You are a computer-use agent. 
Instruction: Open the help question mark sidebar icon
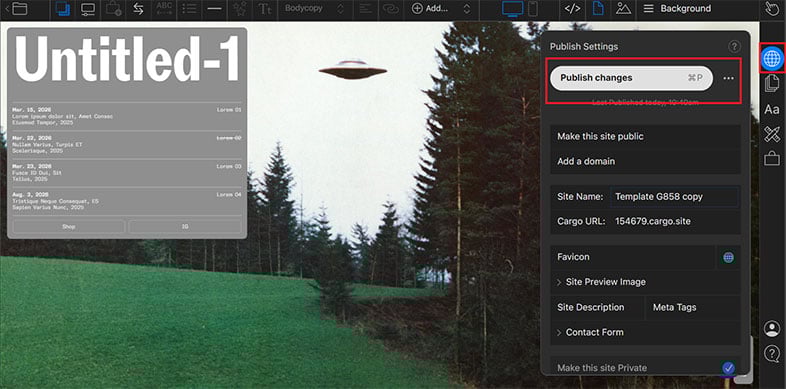coord(772,354)
